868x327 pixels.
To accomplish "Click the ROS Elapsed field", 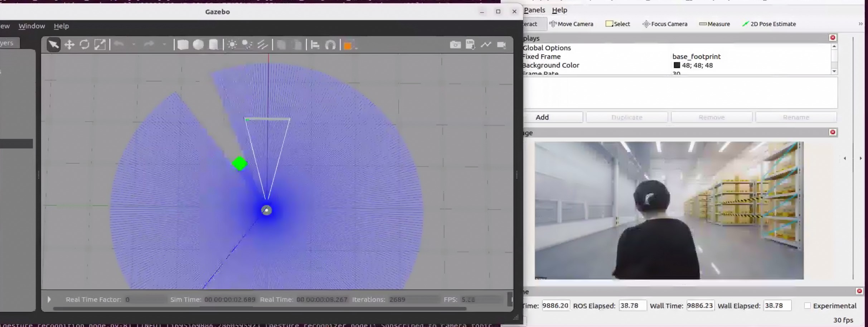I will tap(632, 306).
